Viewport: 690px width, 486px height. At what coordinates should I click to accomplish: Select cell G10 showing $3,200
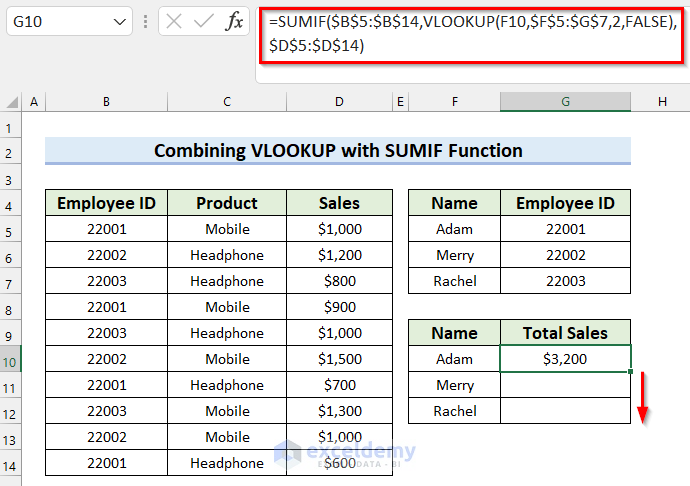click(x=565, y=359)
